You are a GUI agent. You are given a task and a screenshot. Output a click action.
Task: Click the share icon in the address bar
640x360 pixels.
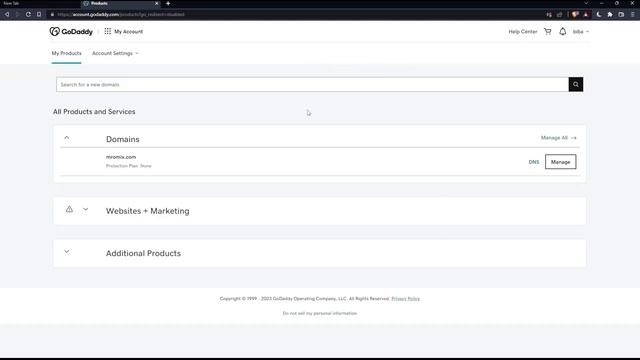tap(560, 15)
